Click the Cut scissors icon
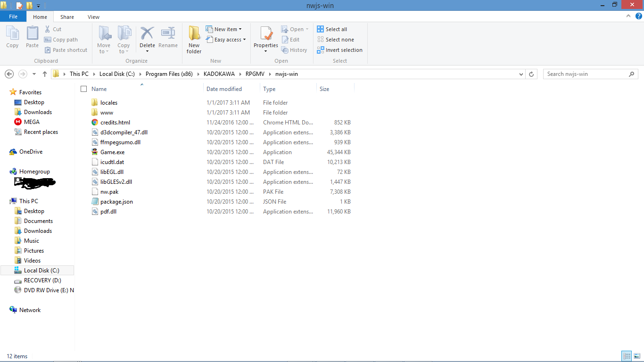644x362 pixels. [48, 29]
